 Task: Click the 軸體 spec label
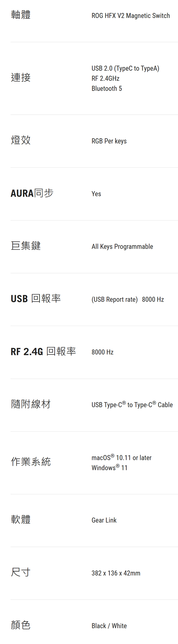pos(21,15)
